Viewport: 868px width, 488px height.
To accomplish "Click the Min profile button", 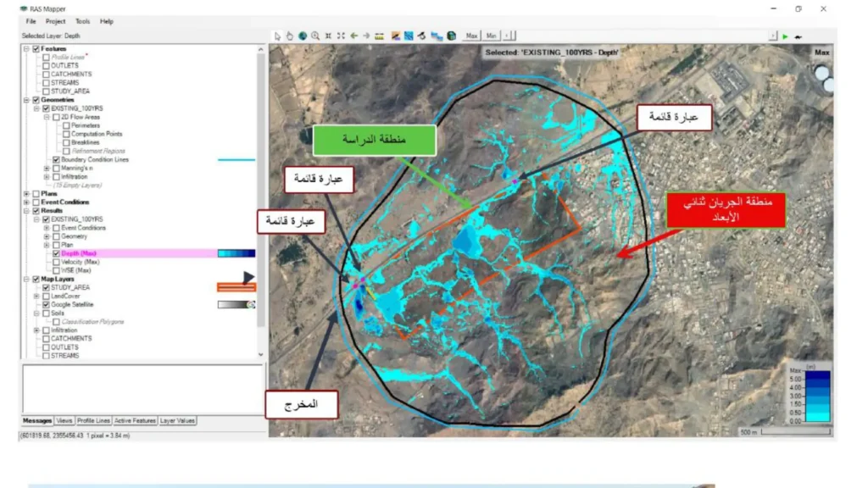I will pos(491,36).
